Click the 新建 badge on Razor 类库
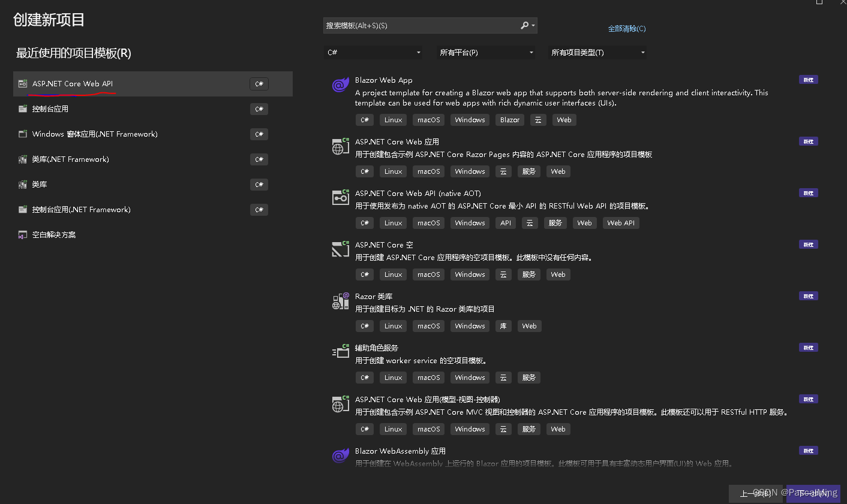 tap(809, 296)
